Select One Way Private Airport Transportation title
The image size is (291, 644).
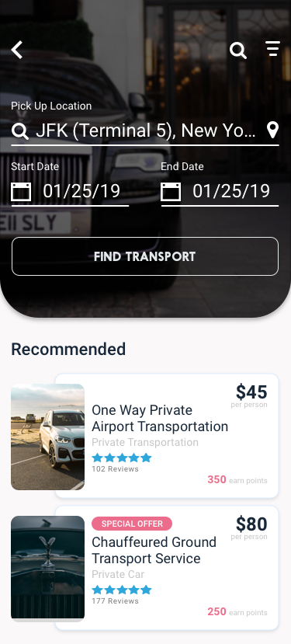tap(160, 418)
